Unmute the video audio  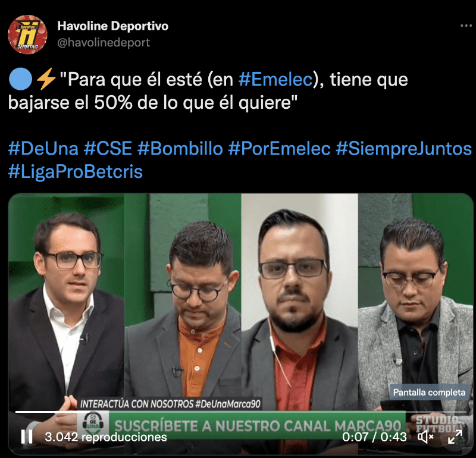coord(425,437)
